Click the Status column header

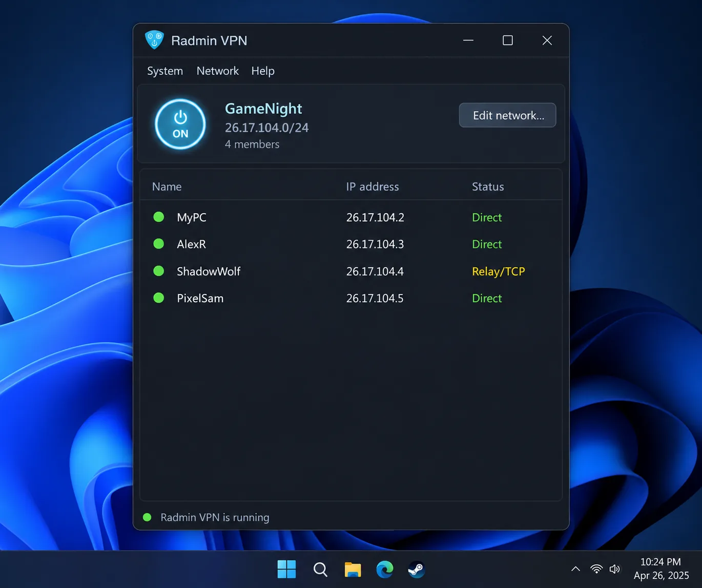click(x=488, y=186)
